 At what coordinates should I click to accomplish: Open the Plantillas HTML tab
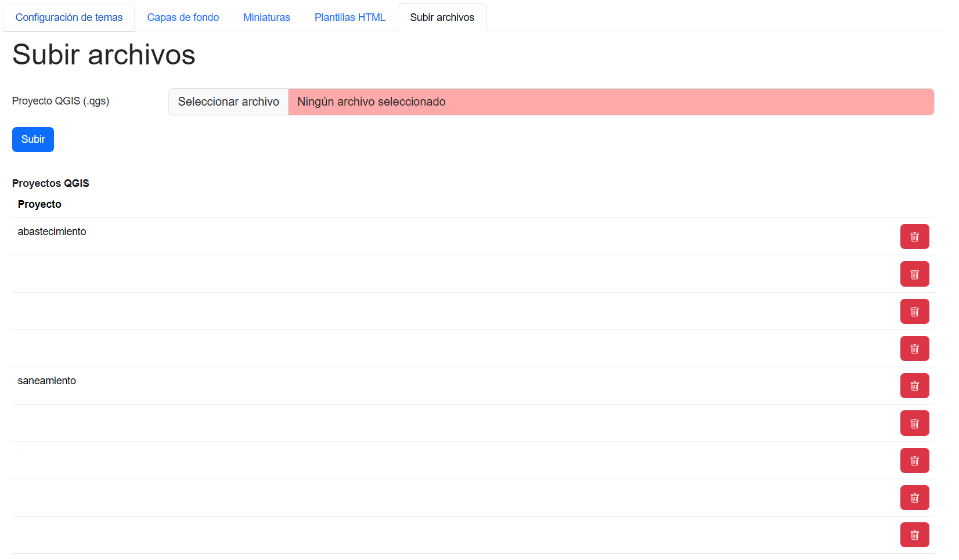(349, 17)
